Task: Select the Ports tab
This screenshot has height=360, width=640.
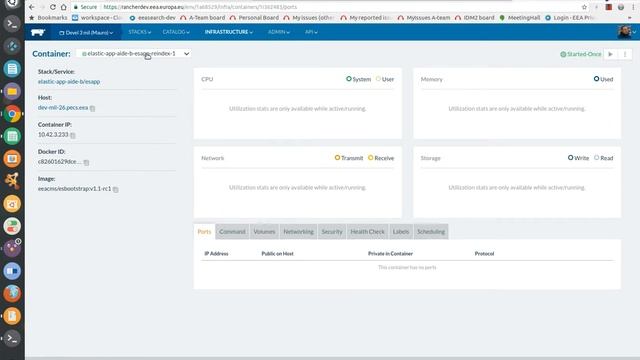Action: [x=204, y=231]
